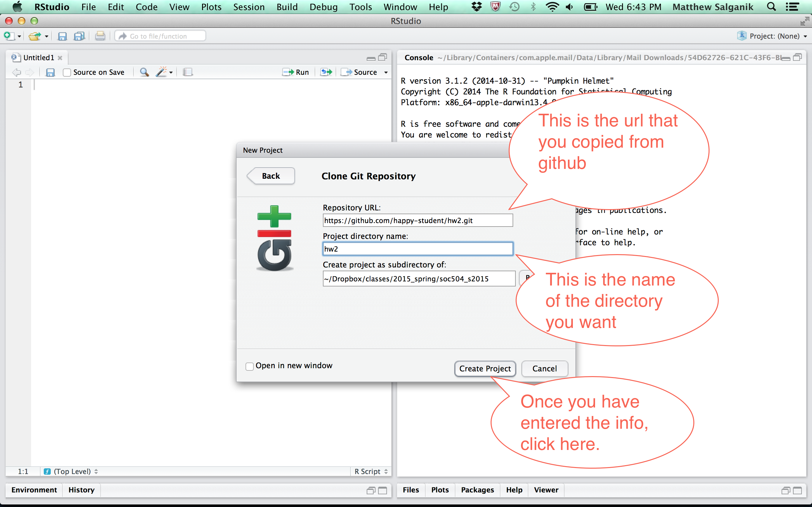Click the Re-run previous region icon
The height and width of the screenshot is (507, 812).
(326, 72)
